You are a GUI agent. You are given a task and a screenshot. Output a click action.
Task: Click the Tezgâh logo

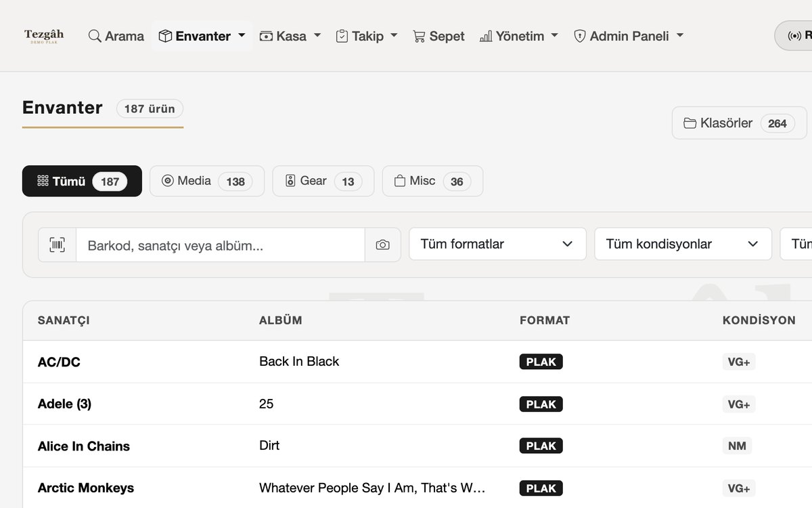coord(44,36)
